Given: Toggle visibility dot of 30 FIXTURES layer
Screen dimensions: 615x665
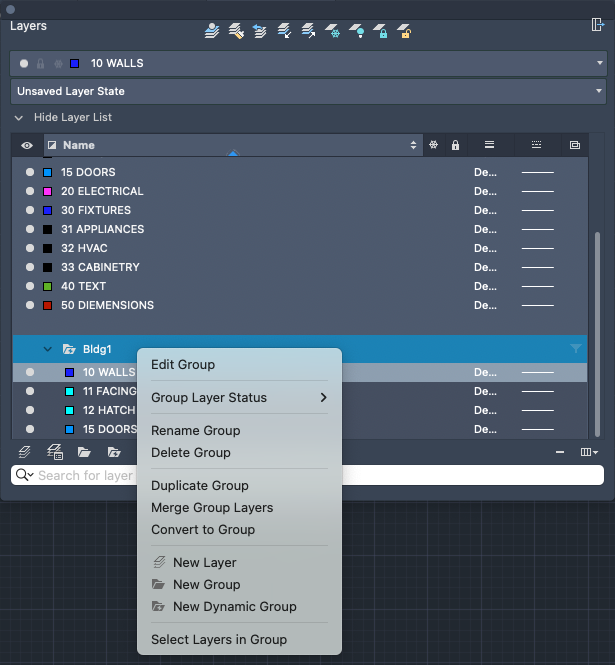Looking at the screenshot, I should click(30, 210).
